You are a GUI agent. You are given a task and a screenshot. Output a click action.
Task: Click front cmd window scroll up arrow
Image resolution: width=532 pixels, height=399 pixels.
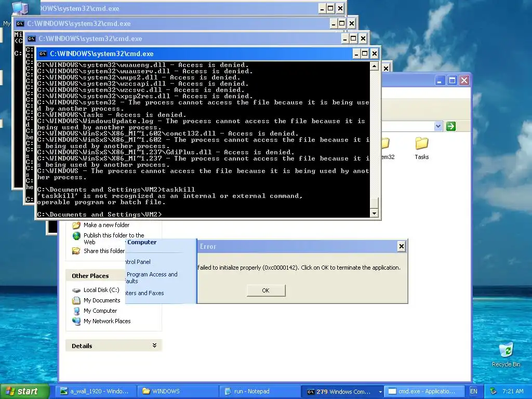(x=374, y=66)
